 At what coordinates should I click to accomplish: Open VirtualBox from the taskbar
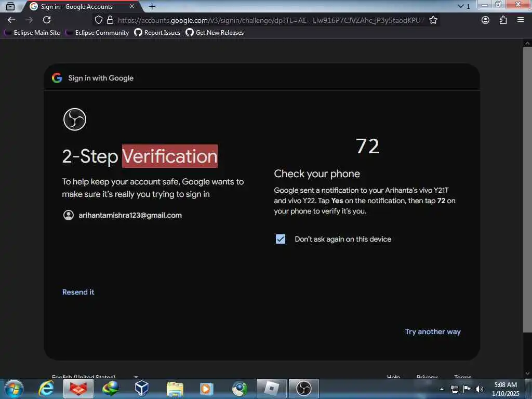tap(141, 389)
